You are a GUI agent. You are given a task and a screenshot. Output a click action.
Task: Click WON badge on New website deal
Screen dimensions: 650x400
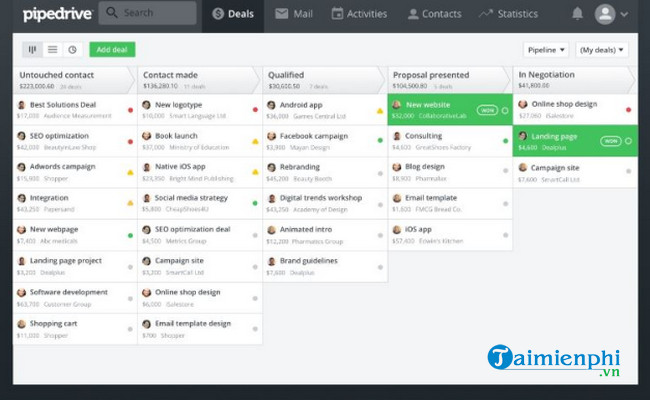click(x=487, y=110)
